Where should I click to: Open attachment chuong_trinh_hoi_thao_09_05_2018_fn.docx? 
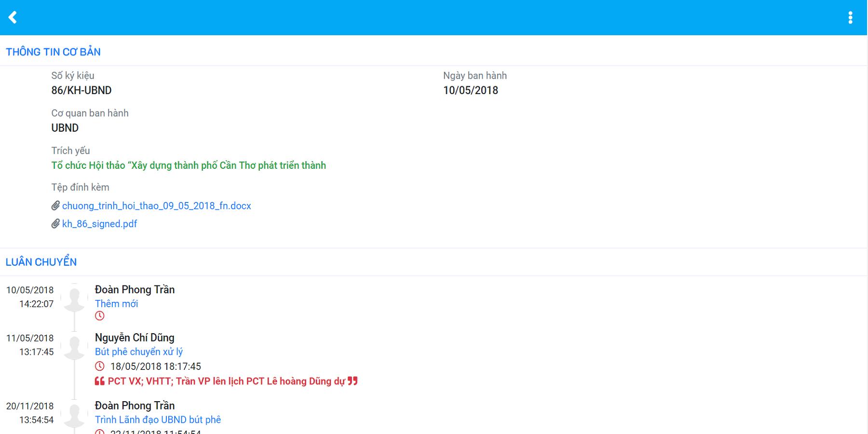click(x=157, y=206)
